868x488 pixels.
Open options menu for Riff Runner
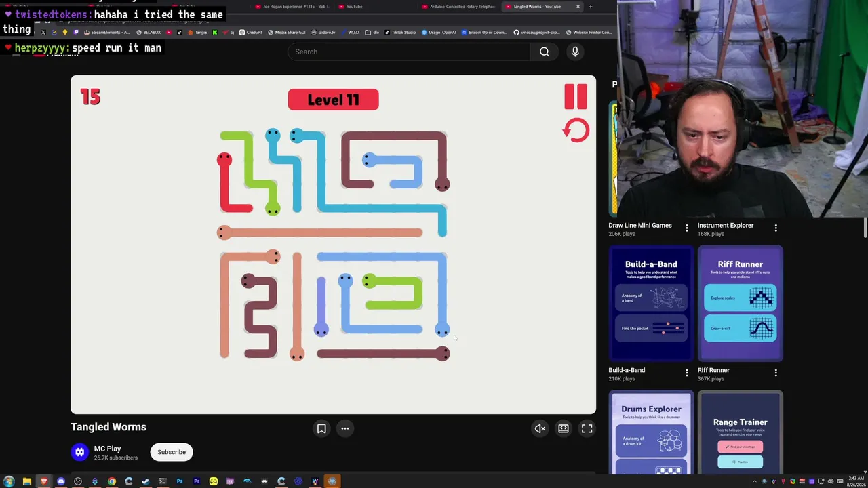click(776, 373)
